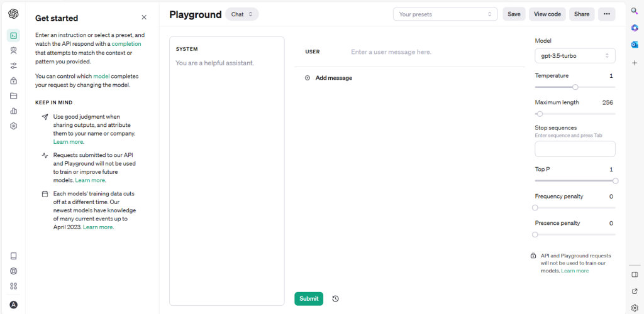Viewport: 644px width, 314px height.
Task: Click the OpenAI logo icon
Action: [13, 14]
